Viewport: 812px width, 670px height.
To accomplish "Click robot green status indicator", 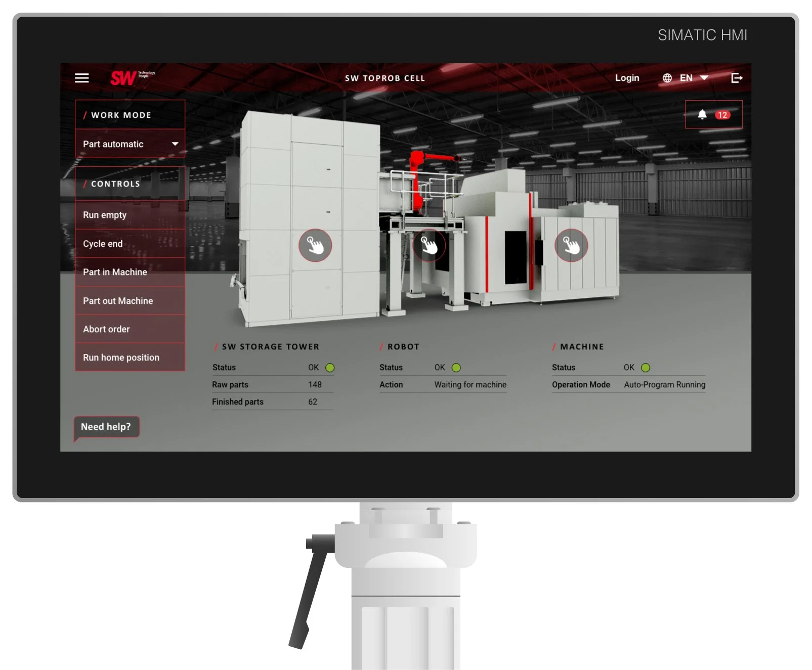I will (x=456, y=368).
